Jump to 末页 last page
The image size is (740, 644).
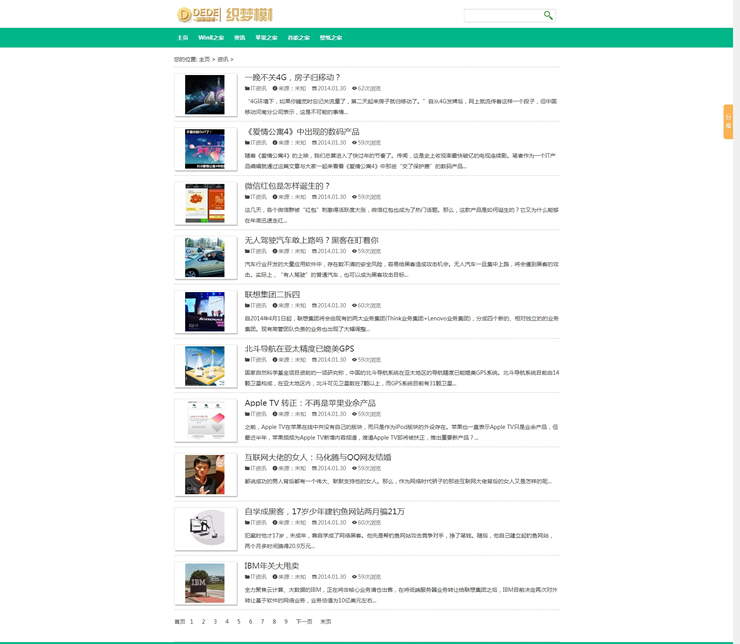click(325, 621)
